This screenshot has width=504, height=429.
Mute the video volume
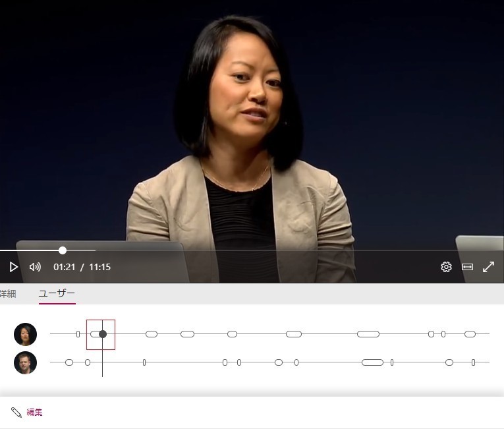click(x=35, y=267)
